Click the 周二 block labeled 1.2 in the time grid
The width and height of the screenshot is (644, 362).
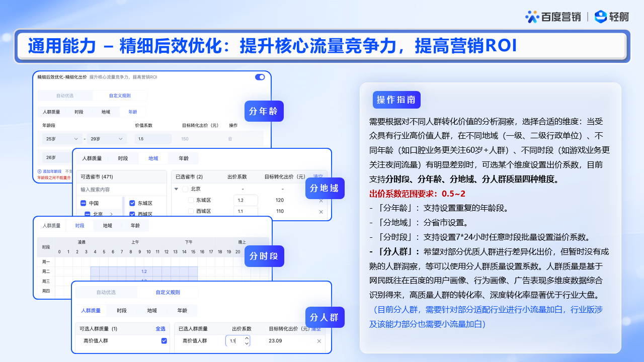144,271
